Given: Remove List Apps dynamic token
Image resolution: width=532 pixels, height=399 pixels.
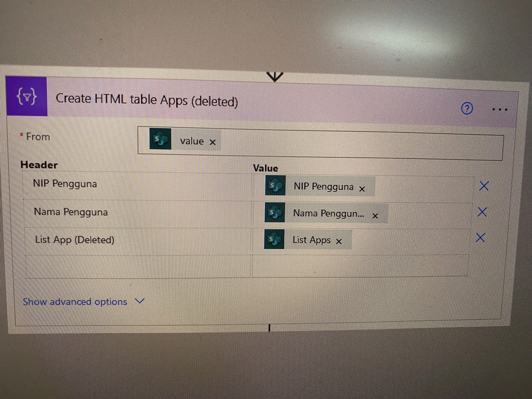Looking at the screenshot, I should pos(339,241).
